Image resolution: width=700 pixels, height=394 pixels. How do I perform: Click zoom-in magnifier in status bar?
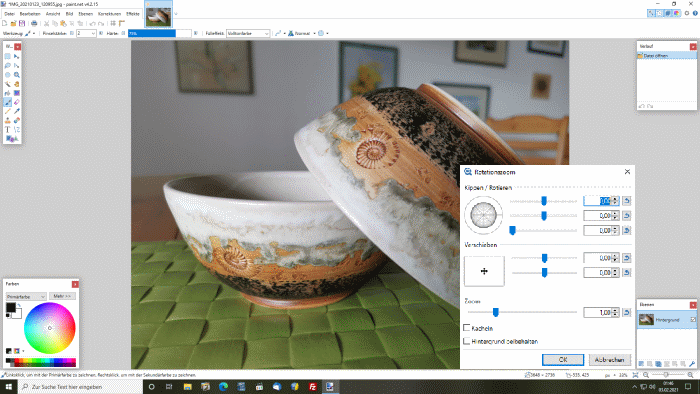[x=691, y=375]
